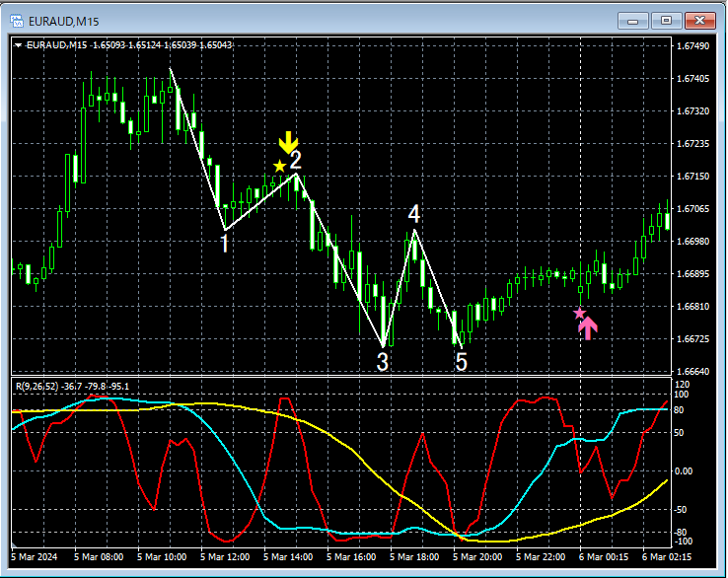
Task: Click the chart window icon in the title bar
Action: tap(17, 21)
